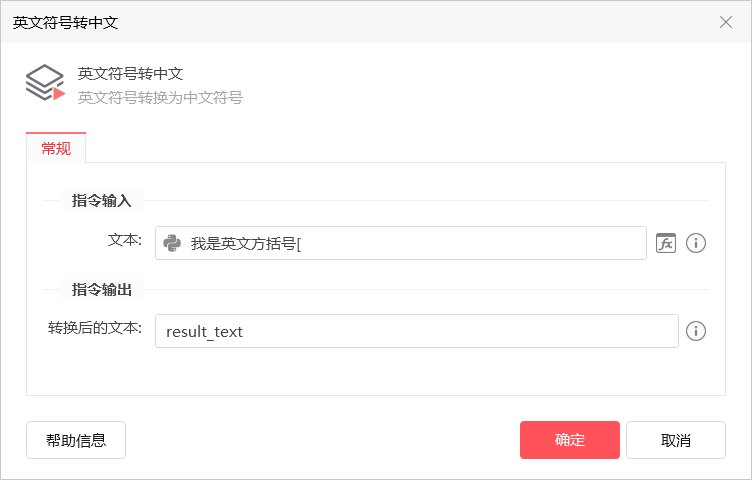The image size is (752, 480).
Task: Confirm with the red 确定 button
Action: pos(570,440)
